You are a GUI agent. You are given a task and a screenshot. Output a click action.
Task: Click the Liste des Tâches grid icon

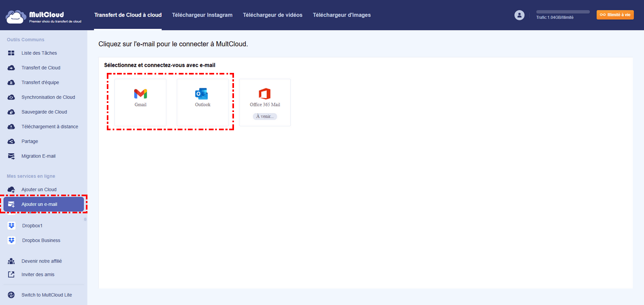coord(11,53)
